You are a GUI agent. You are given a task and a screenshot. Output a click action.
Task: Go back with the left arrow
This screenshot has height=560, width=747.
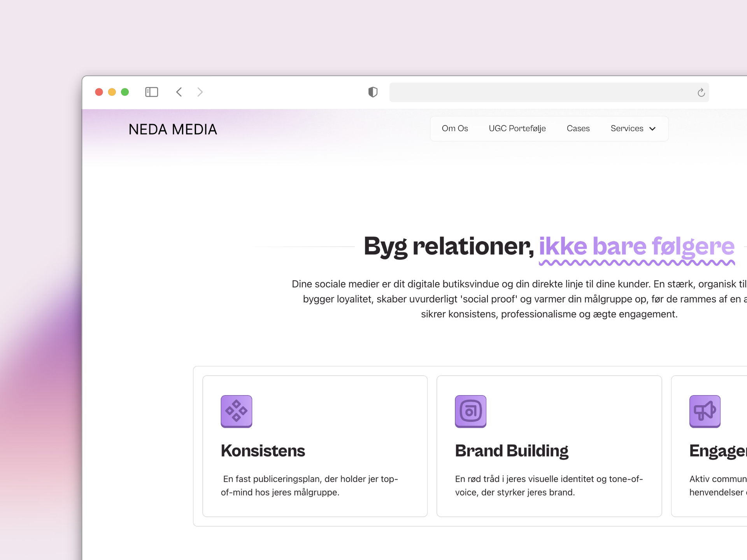179,92
